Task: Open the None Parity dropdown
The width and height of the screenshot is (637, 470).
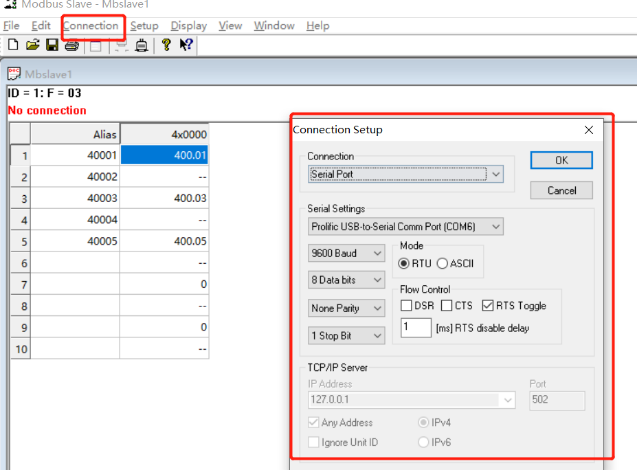Action: 346,308
